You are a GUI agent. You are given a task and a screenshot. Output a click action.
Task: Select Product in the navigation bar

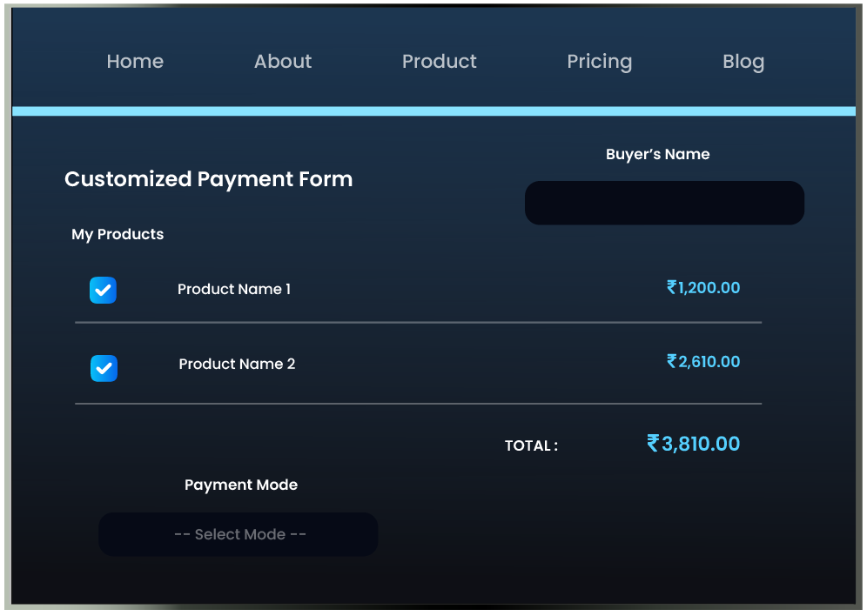[x=440, y=62]
